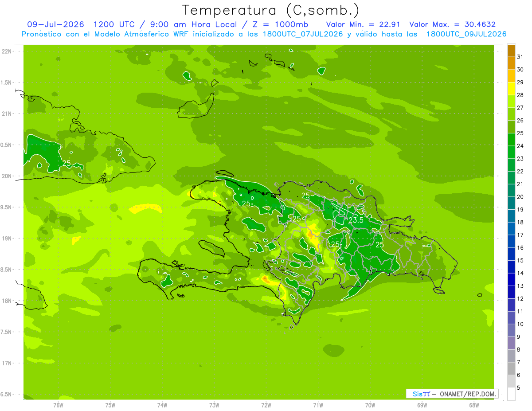
Task: Select the teal 19 legend color block
Action: click(511, 204)
